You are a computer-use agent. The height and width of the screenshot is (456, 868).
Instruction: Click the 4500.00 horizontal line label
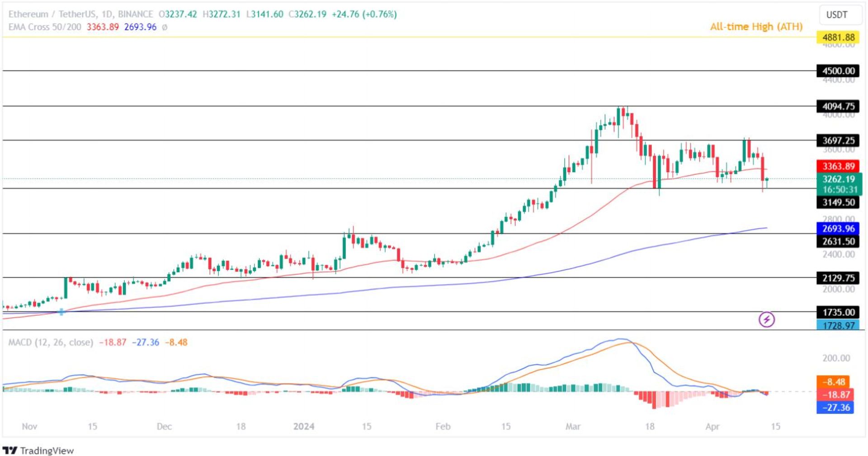838,71
